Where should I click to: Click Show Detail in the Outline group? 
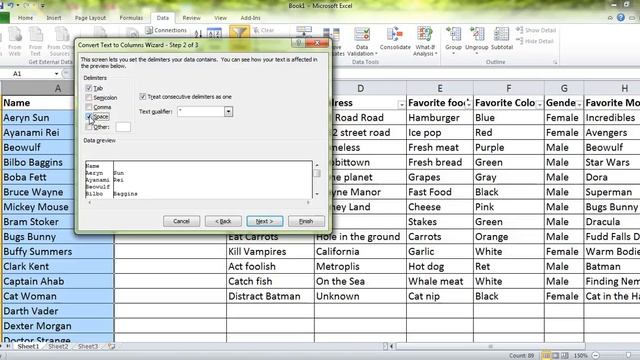pyautogui.click(x=536, y=30)
